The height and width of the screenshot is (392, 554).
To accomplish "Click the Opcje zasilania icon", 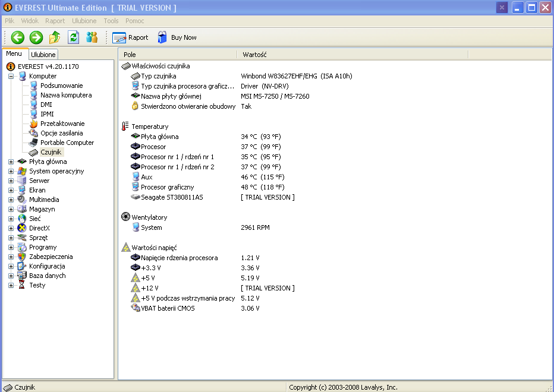I will (x=33, y=133).
